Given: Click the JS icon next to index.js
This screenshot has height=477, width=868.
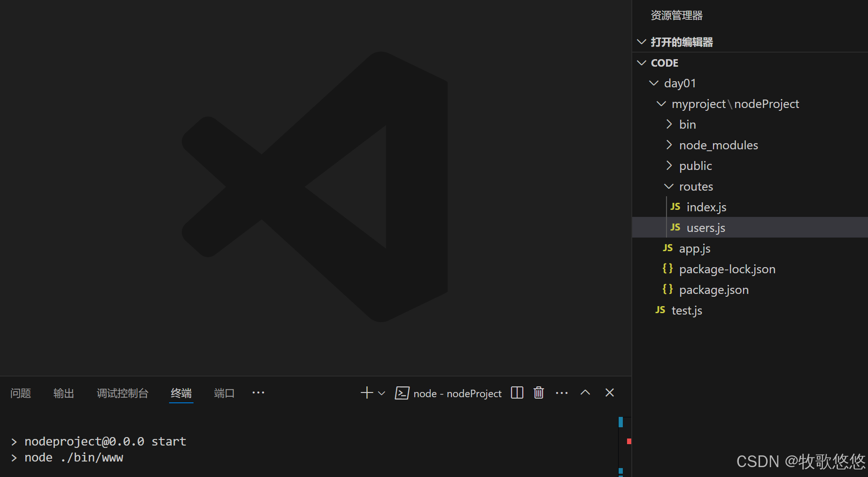Looking at the screenshot, I should [x=675, y=207].
